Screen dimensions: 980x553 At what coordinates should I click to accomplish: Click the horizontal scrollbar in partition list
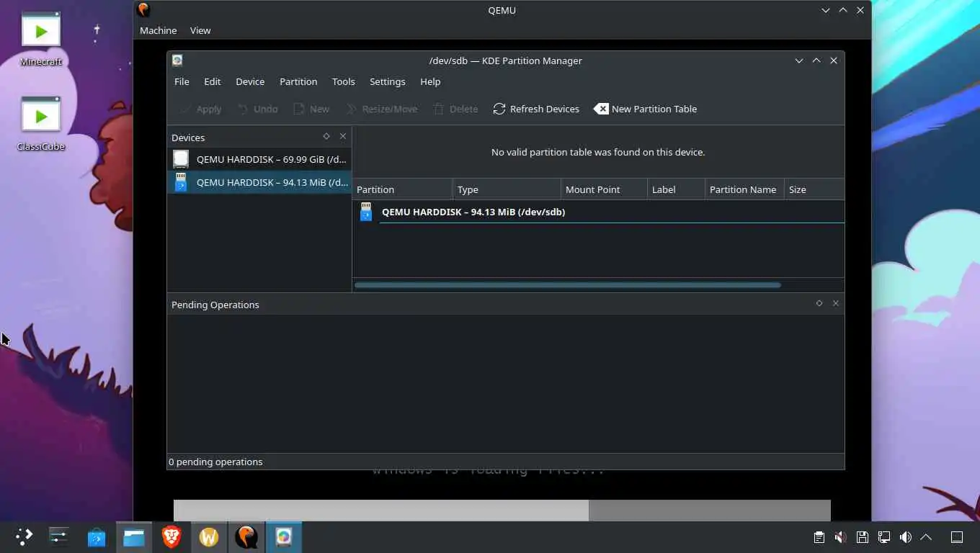[x=568, y=285]
